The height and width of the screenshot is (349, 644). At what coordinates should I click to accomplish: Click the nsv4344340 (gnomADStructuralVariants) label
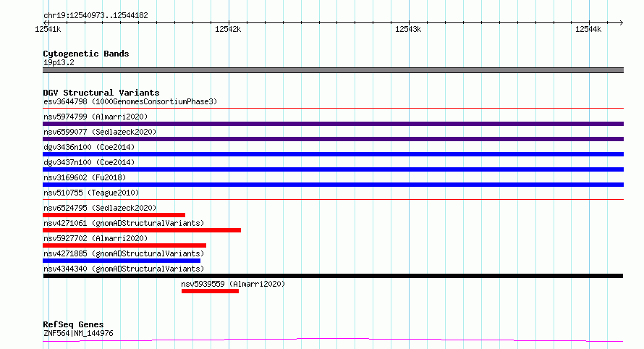click(x=124, y=269)
